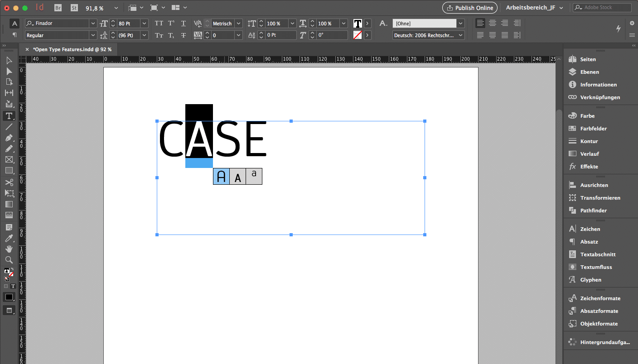Choose the Hand tool
Viewport: 638px width, 364px height.
point(9,249)
